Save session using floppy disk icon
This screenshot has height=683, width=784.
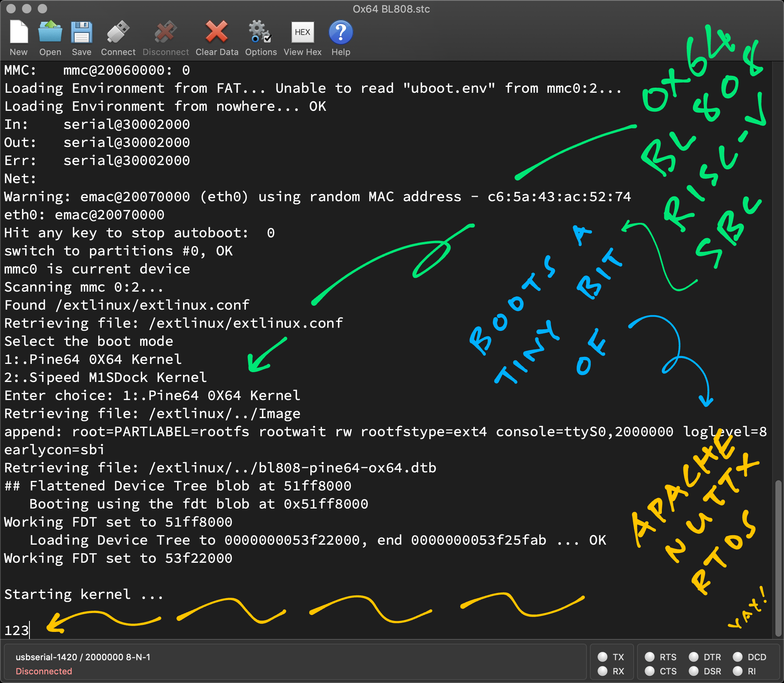click(x=81, y=32)
